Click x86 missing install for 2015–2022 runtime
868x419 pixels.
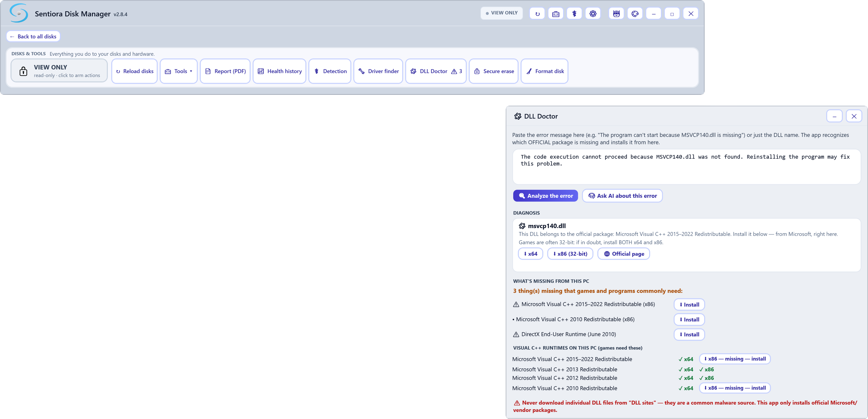coord(735,359)
